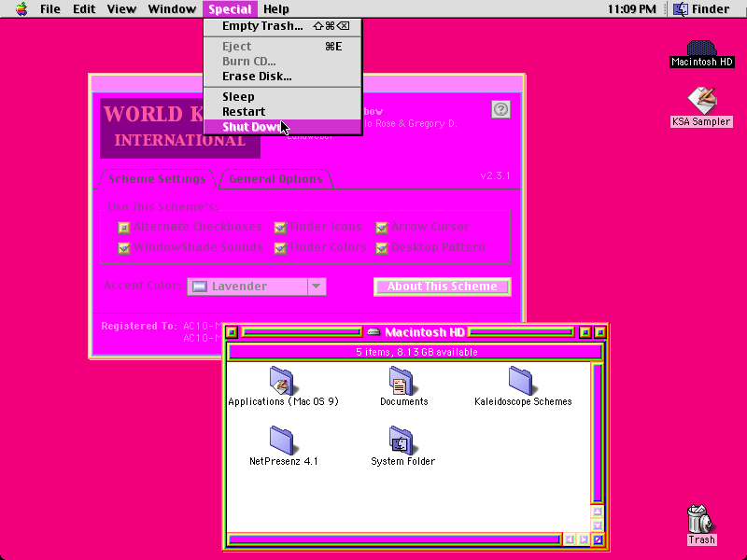
Task: Select the KSA Sampler desktop icon
Action: point(702,100)
